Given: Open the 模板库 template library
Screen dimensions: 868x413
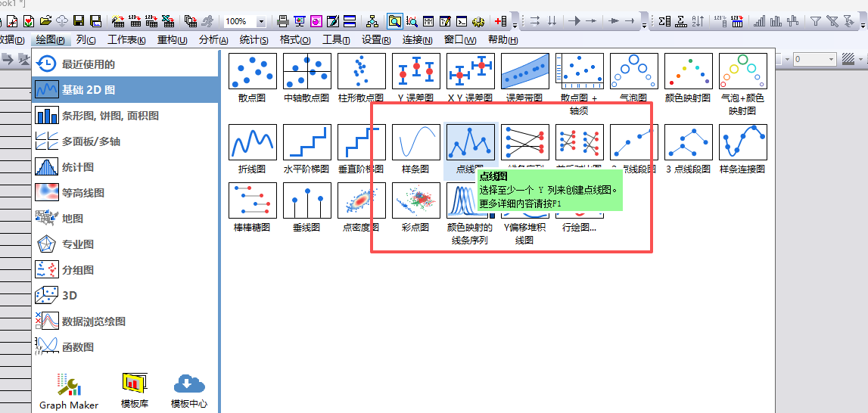Looking at the screenshot, I should click(135, 390).
